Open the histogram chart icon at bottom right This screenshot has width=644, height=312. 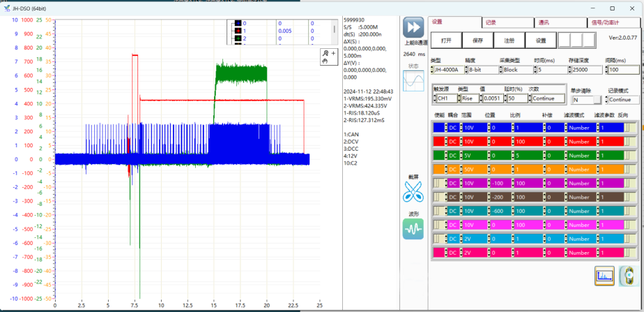pos(604,276)
